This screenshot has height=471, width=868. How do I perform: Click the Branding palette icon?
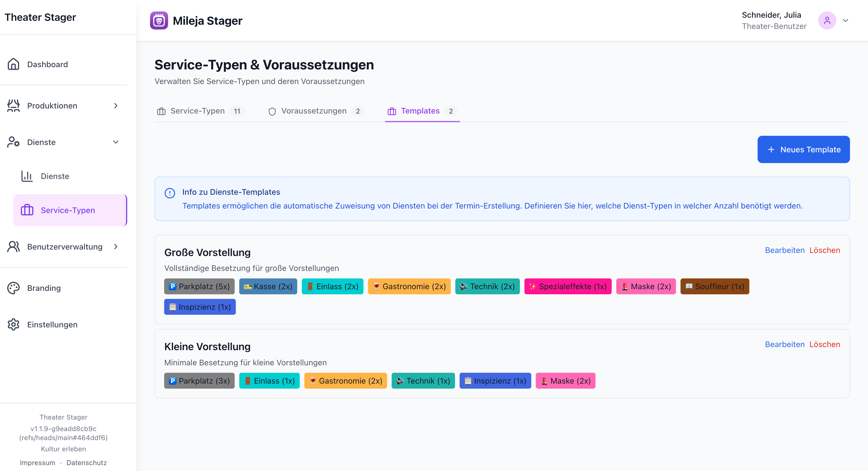14,288
